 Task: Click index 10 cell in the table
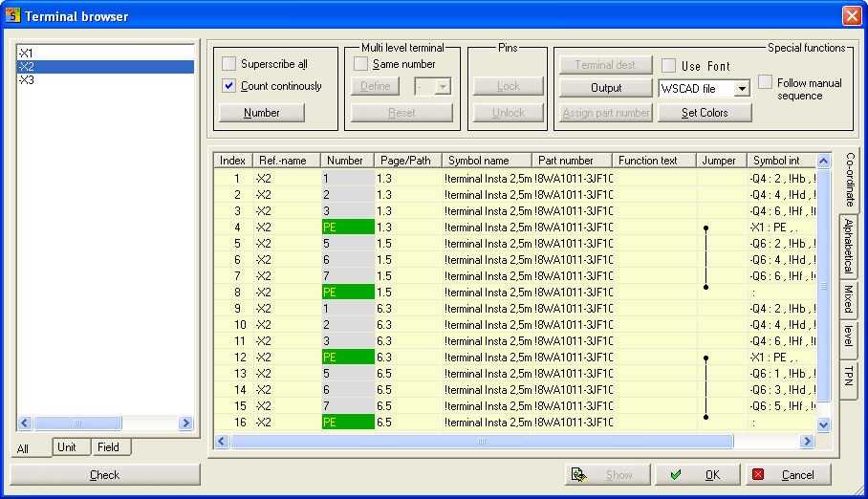click(233, 325)
